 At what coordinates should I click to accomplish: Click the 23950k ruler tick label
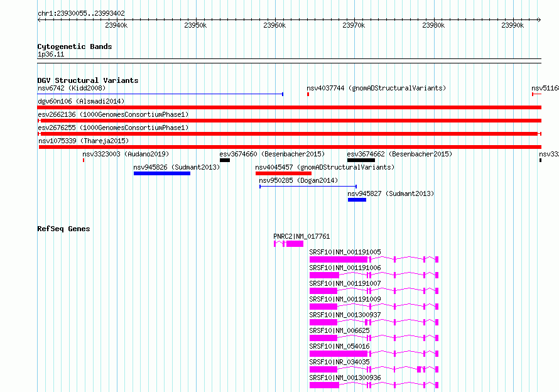tap(195, 25)
